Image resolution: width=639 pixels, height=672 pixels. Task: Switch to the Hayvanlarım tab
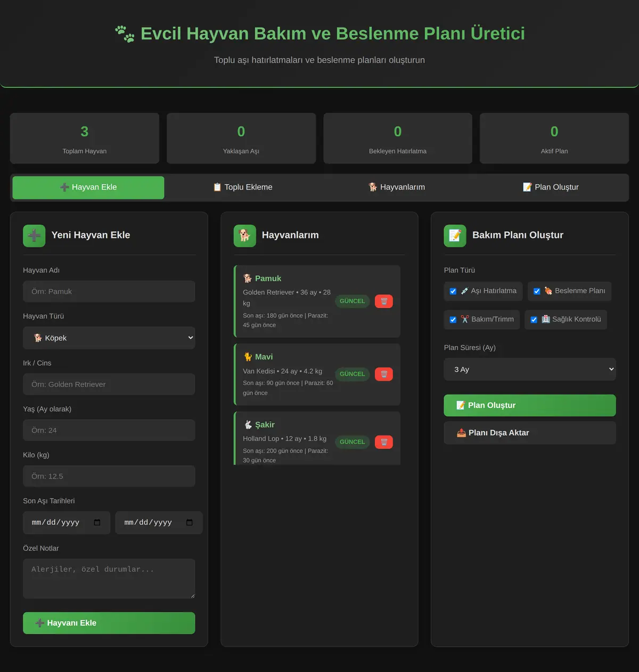[397, 187]
